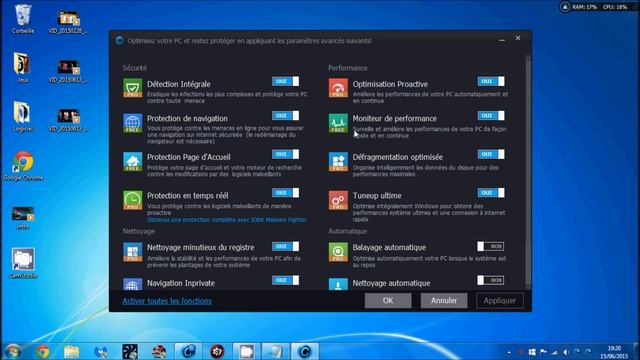The width and height of the screenshot is (640, 360).
Task: Click the Balayage automatique icon
Action: click(338, 252)
